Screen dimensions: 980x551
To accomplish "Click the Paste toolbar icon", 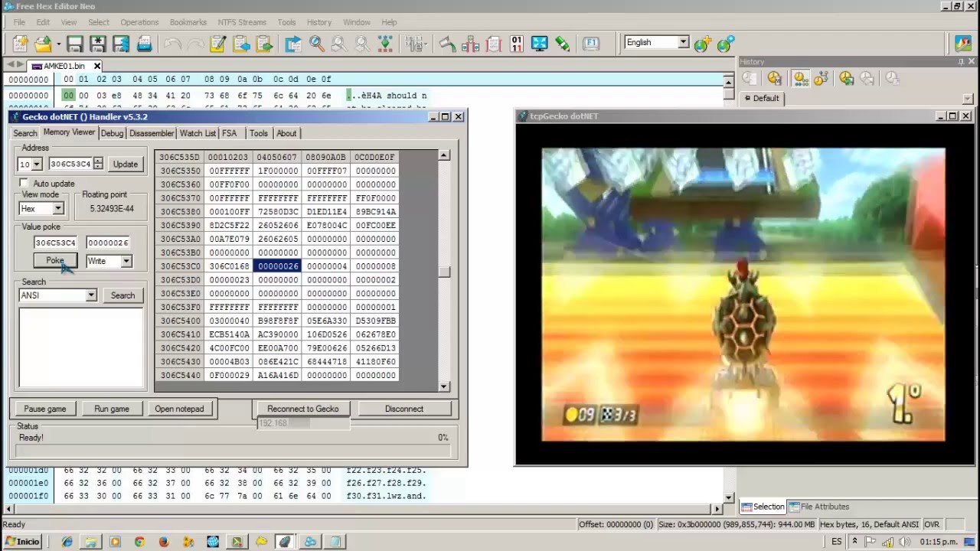I will pyautogui.click(x=263, y=44).
